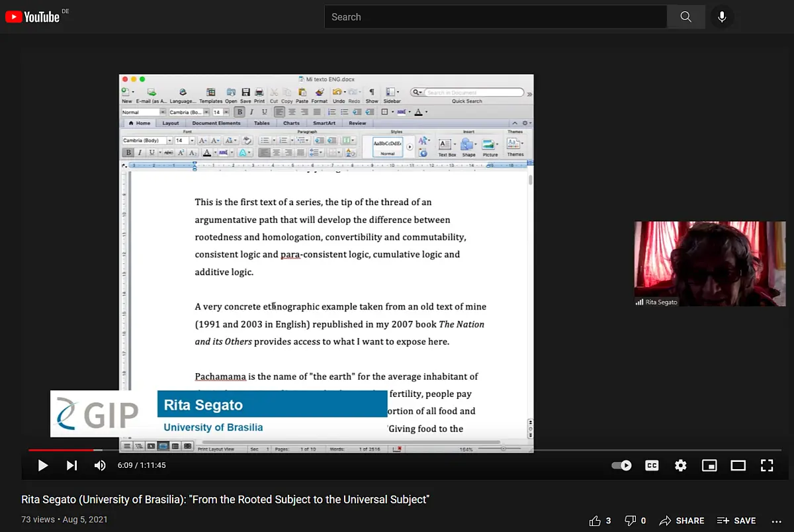The width and height of the screenshot is (794, 532).
Task: Enter full screen mode
Action: 767,465
